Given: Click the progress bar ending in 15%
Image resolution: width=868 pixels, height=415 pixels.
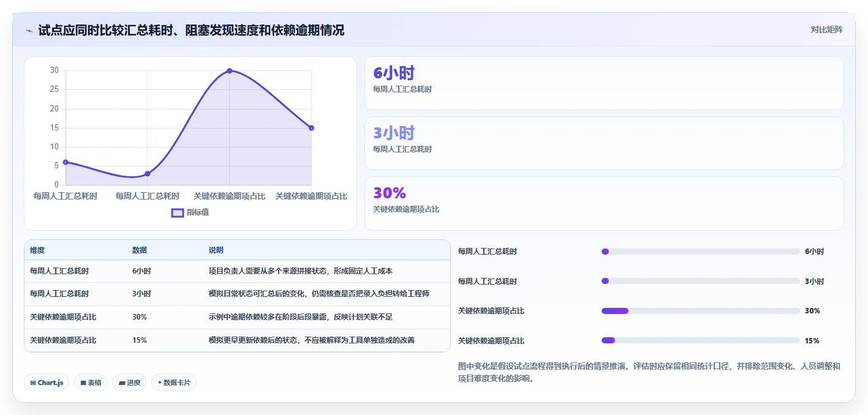Looking at the screenshot, I should [701, 340].
